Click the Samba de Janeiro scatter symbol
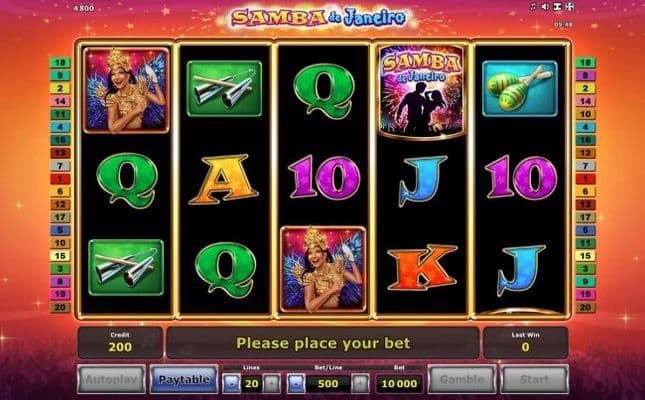 pyautogui.click(x=422, y=91)
